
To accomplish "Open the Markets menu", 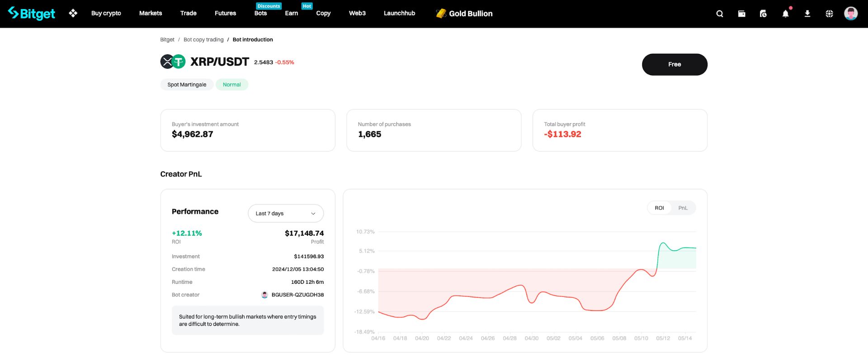I will (x=151, y=13).
